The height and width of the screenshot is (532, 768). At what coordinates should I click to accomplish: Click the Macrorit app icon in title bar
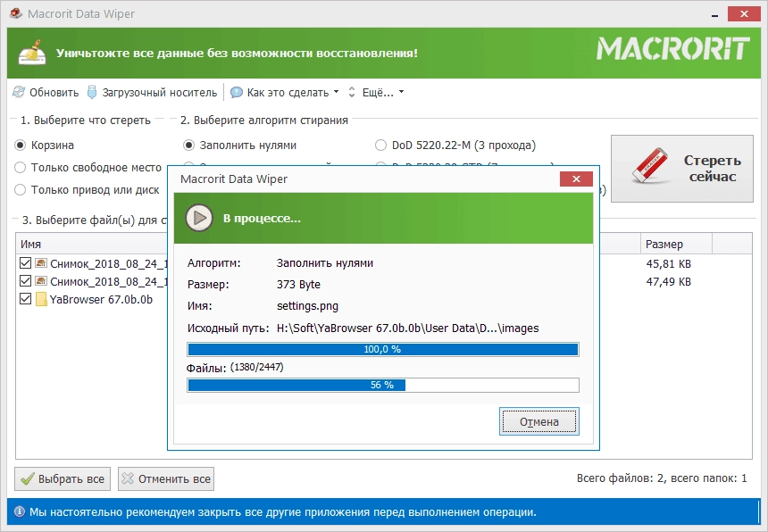[16, 13]
